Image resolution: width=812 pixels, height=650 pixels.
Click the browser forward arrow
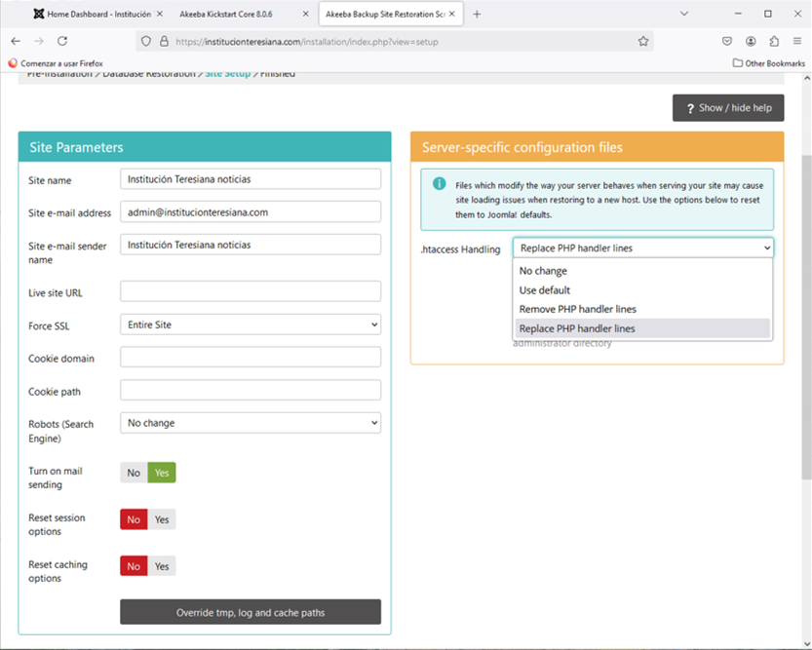(x=39, y=41)
